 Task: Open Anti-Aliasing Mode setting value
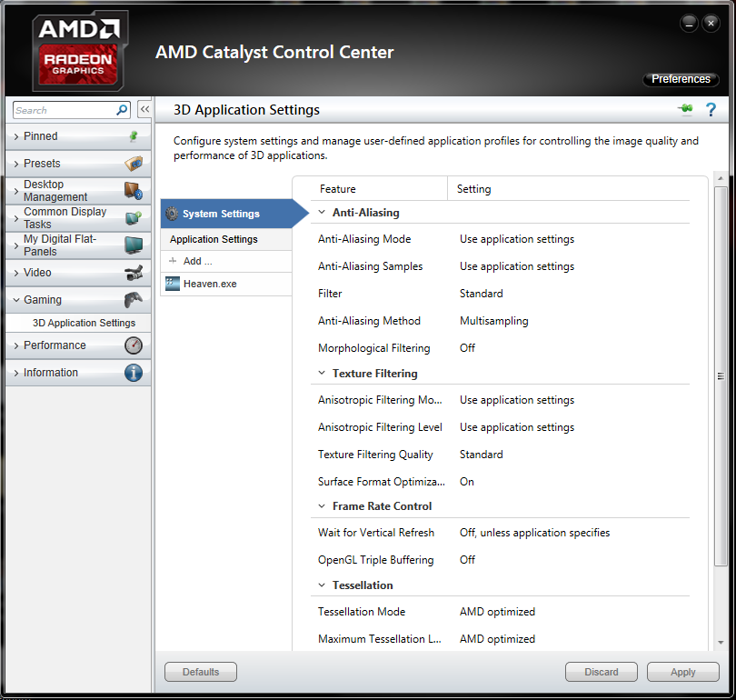(x=517, y=239)
